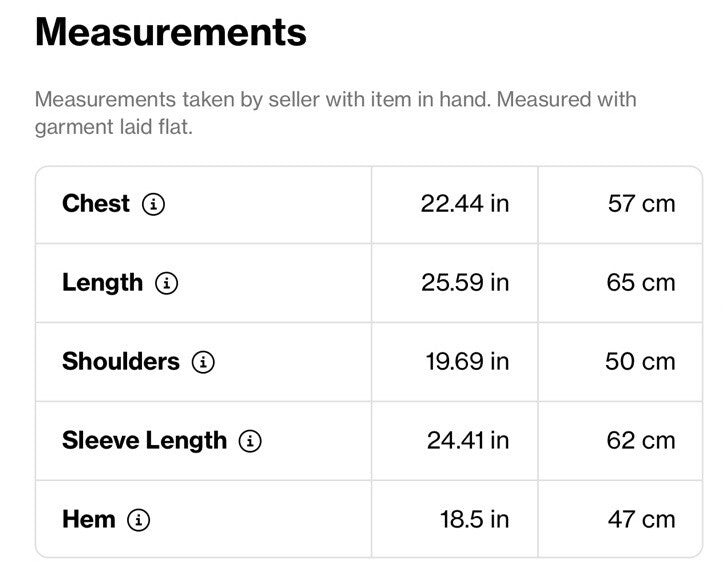Click the Measurements heading
Image resolution: width=725 pixels, height=577 pixels.
pos(171,32)
